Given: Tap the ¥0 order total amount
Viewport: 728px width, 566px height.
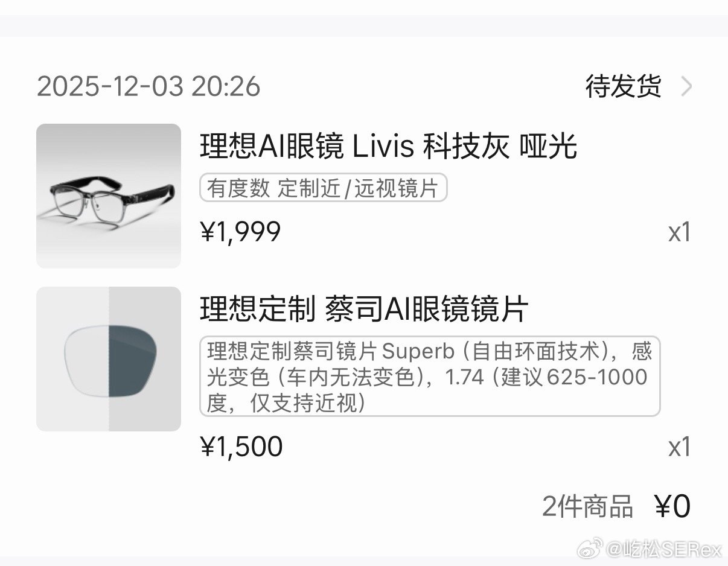Looking at the screenshot, I should coord(673,507).
